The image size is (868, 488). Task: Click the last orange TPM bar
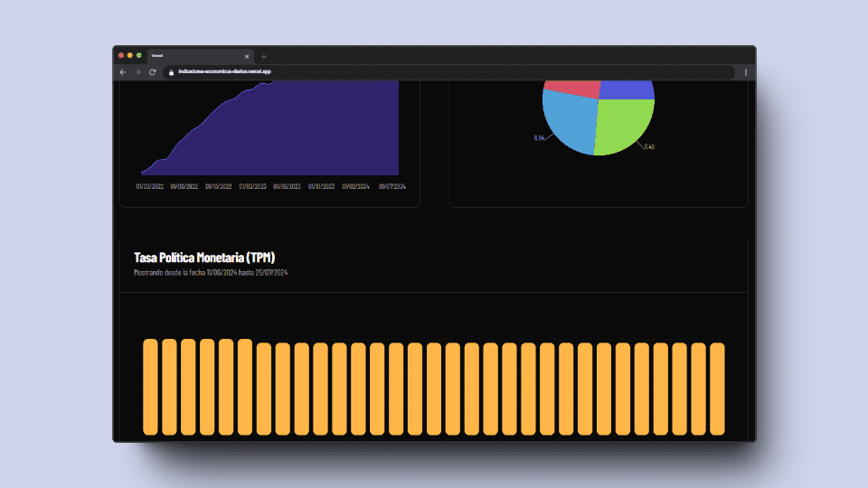[717, 389]
